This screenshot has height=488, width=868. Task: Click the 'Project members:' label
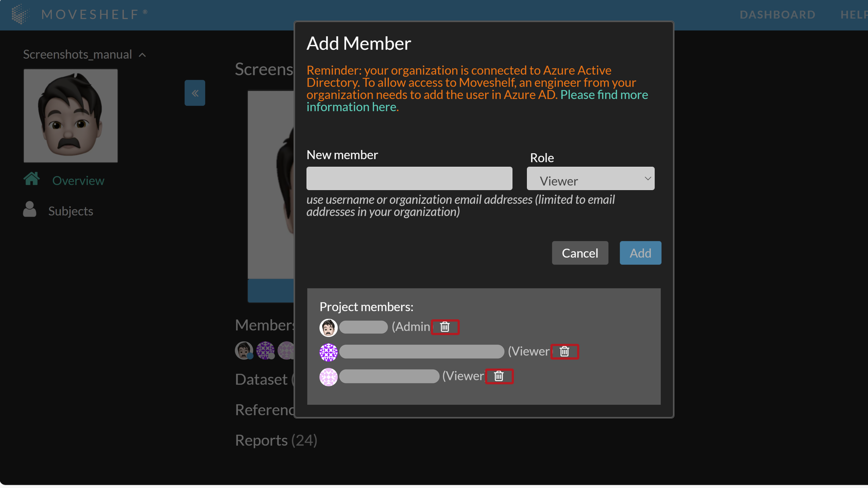(x=366, y=307)
